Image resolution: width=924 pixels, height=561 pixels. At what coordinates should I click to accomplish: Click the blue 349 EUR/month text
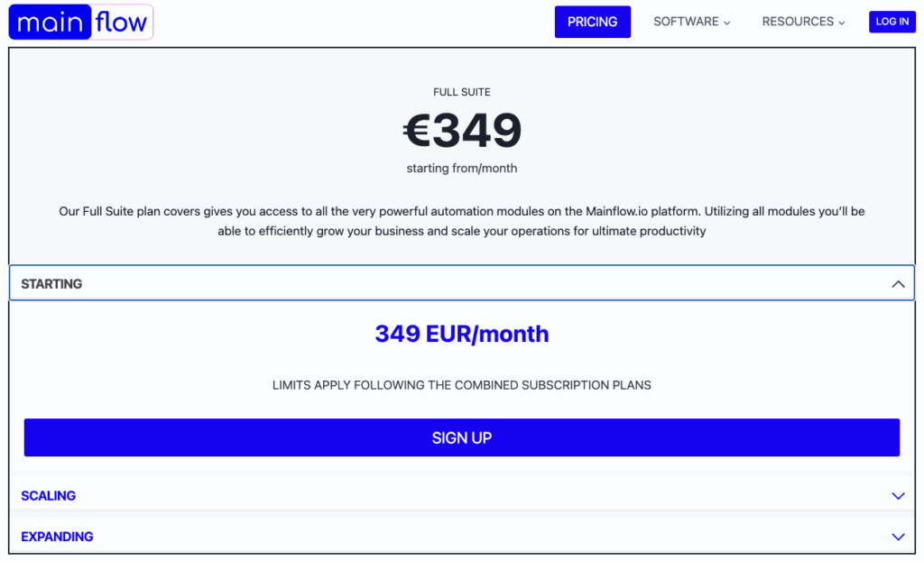[x=462, y=334]
